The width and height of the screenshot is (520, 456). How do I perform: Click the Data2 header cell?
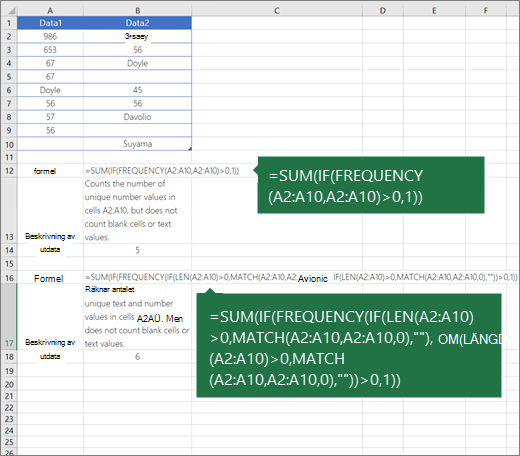pyautogui.click(x=137, y=23)
